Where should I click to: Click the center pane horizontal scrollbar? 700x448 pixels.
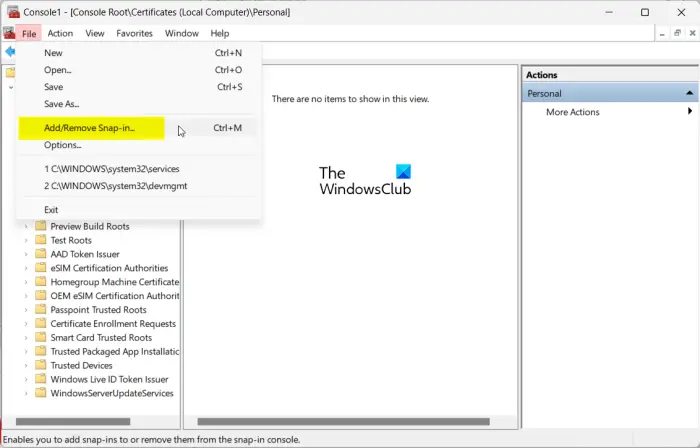(x=343, y=421)
